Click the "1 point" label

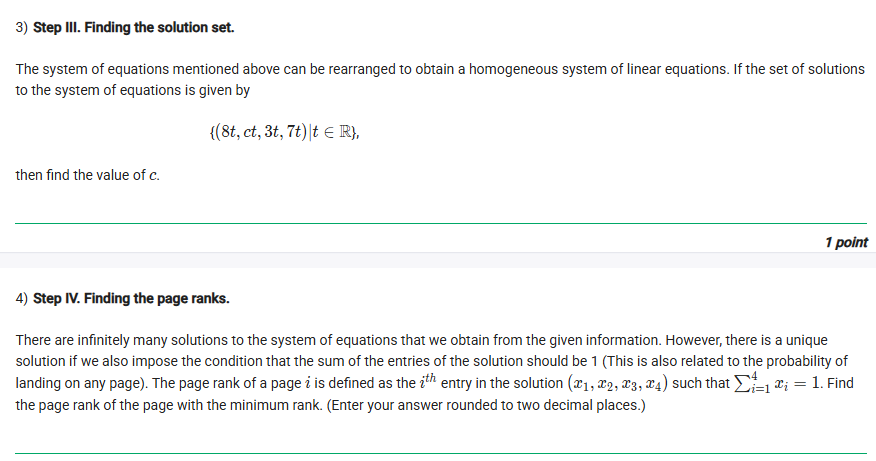pos(846,242)
